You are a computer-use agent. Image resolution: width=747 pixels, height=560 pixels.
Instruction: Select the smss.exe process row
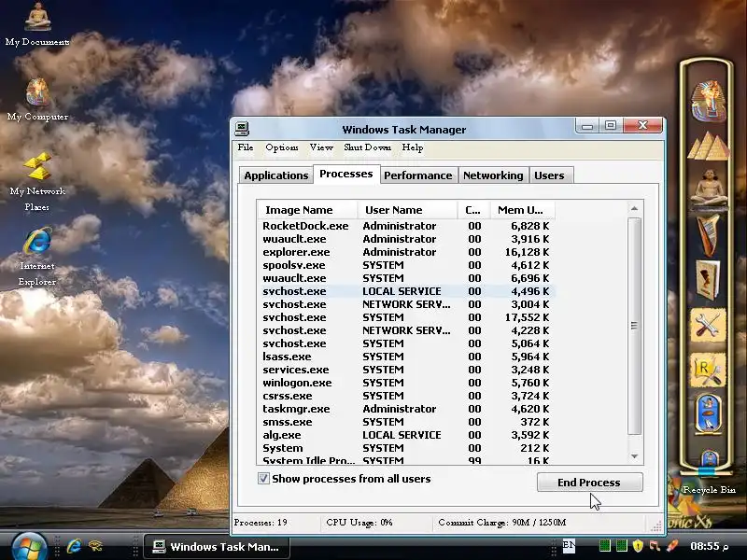(406, 422)
